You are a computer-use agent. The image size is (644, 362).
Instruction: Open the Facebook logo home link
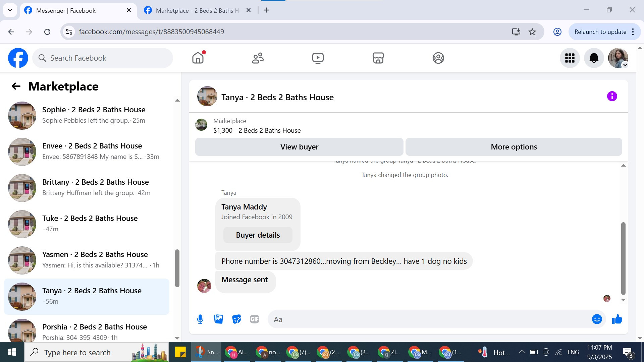click(x=18, y=58)
